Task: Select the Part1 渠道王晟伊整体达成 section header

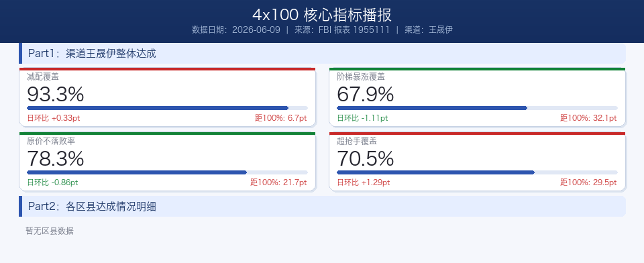Action: tap(323, 54)
